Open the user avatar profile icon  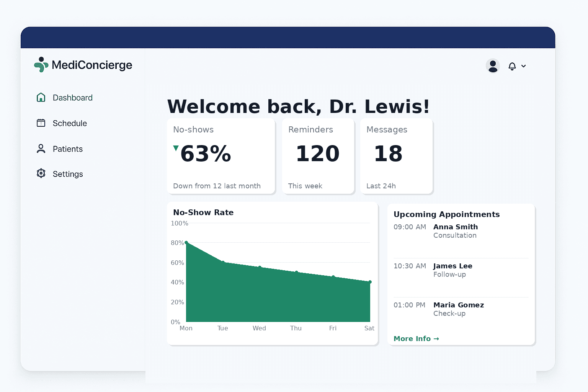pos(493,66)
